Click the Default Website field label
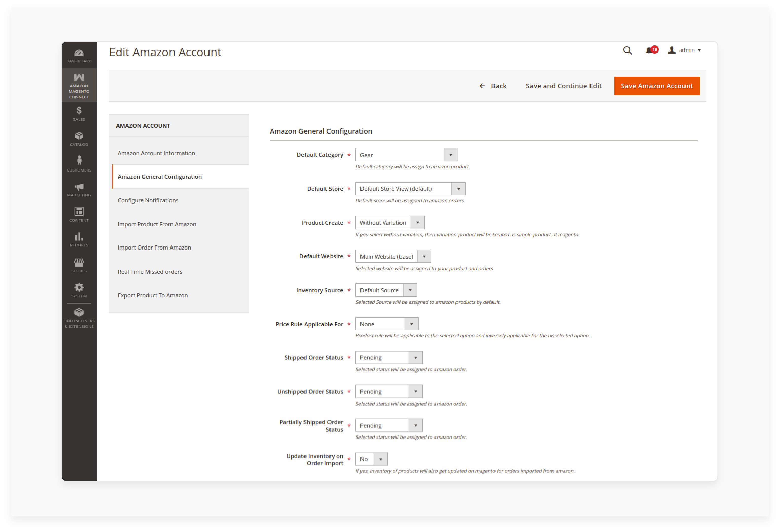Screen dimensions: 780x532 point(321,256)
